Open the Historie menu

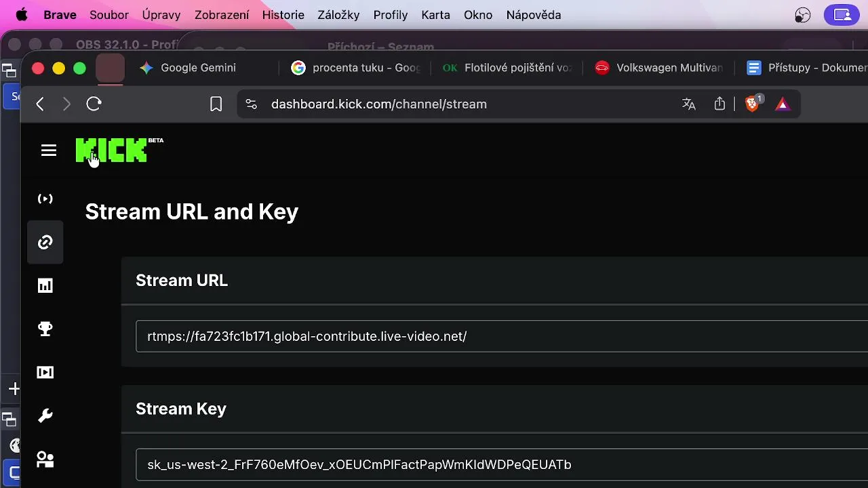click(x=283, y=15)
